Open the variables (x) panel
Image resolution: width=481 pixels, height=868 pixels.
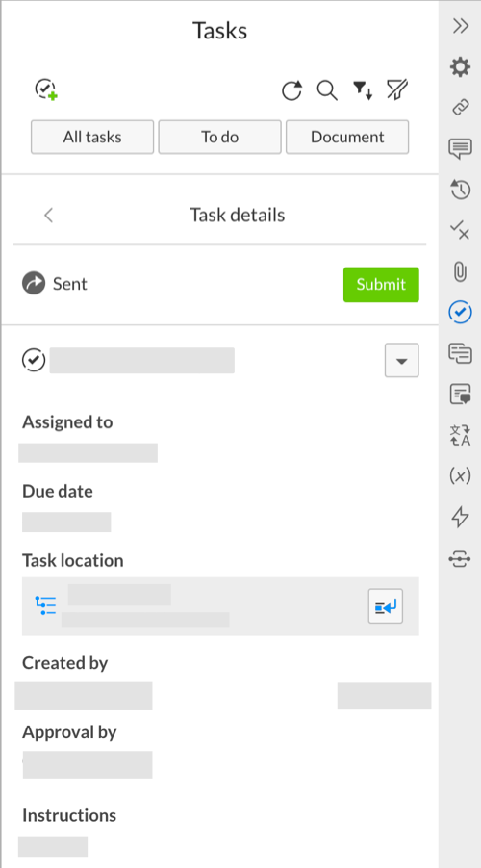point(460,475)
